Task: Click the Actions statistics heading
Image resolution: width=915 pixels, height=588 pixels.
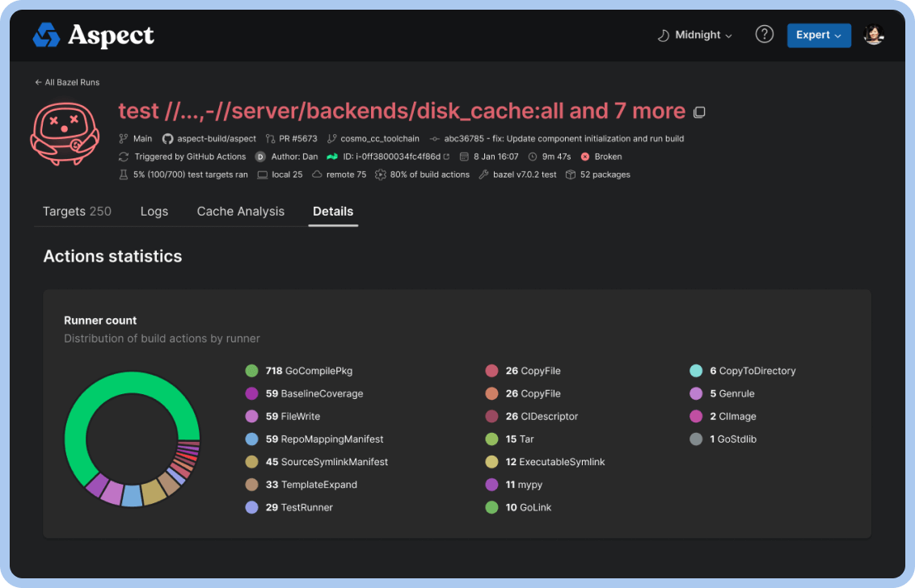Action: [x=112, y=257]
